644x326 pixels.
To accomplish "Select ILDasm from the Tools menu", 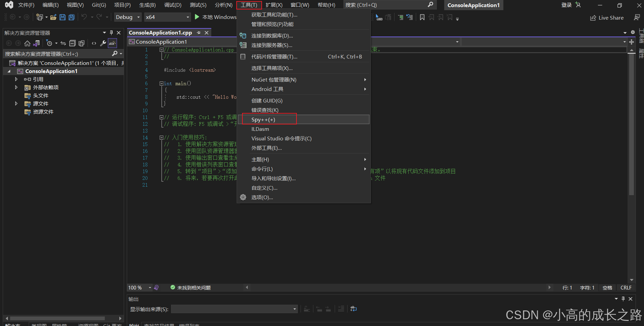I will 260,129.
